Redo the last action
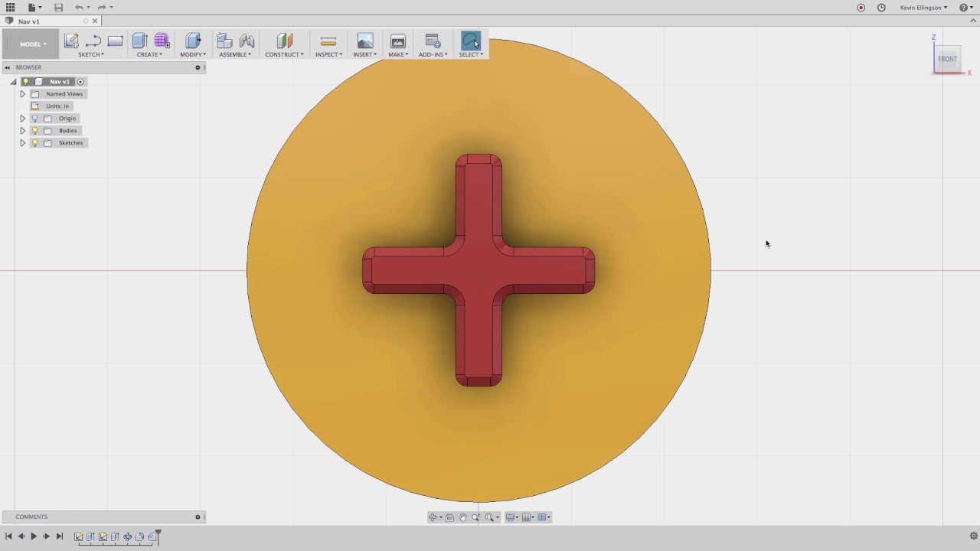Screen dimensions: 980x551 [102, 8]
